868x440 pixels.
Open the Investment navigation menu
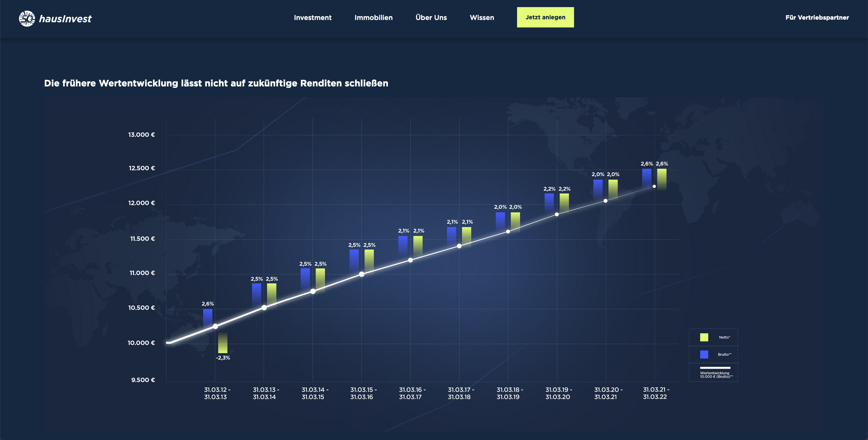pyautogui.click(x=312, y=17)
